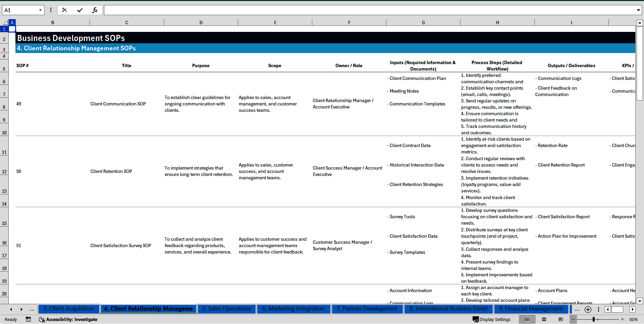
Task: Open Accessibility: Investigate checker
Action: point(68,319)
